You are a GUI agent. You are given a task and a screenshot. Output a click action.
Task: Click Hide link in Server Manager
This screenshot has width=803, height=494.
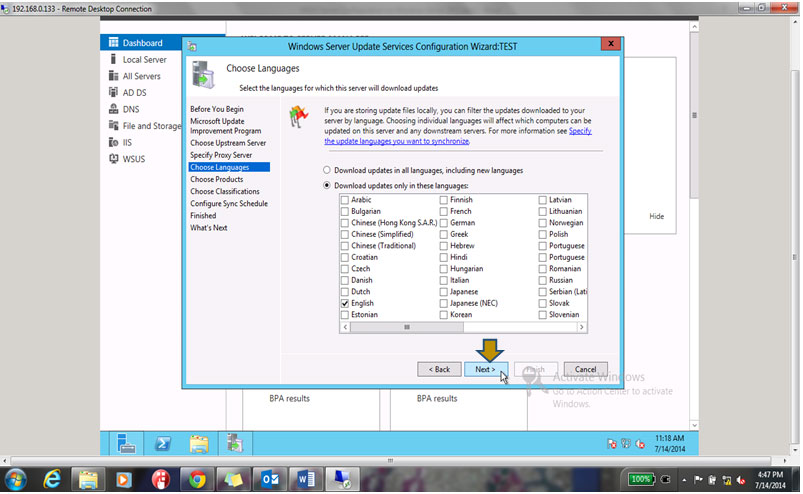[x=657, y=216]
